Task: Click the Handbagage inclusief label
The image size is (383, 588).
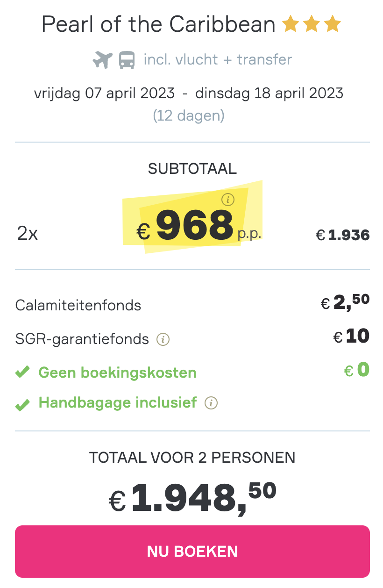Action: (118, 402)
